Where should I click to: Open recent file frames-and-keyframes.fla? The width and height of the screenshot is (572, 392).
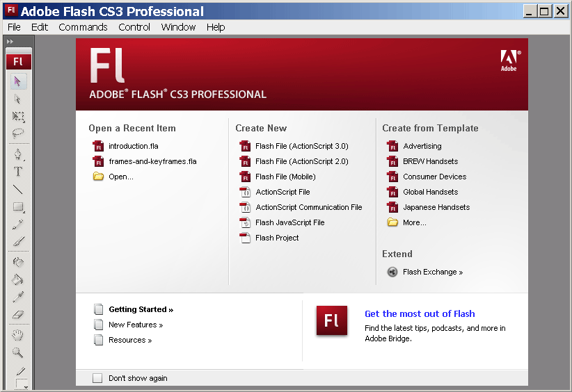152,161
